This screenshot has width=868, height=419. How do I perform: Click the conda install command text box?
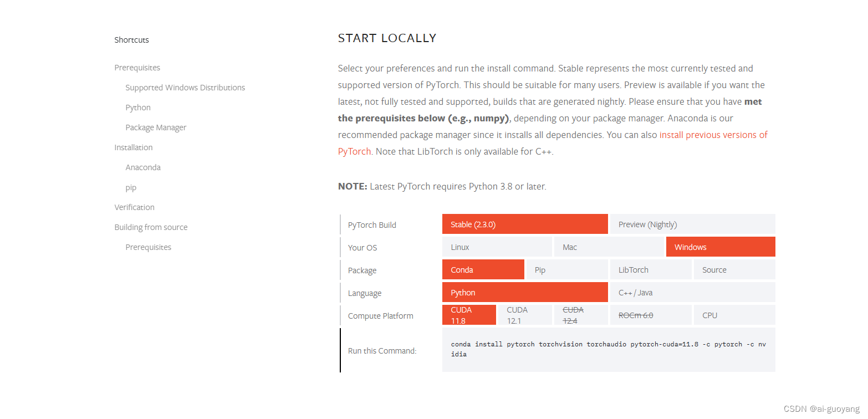pos(609,349)
